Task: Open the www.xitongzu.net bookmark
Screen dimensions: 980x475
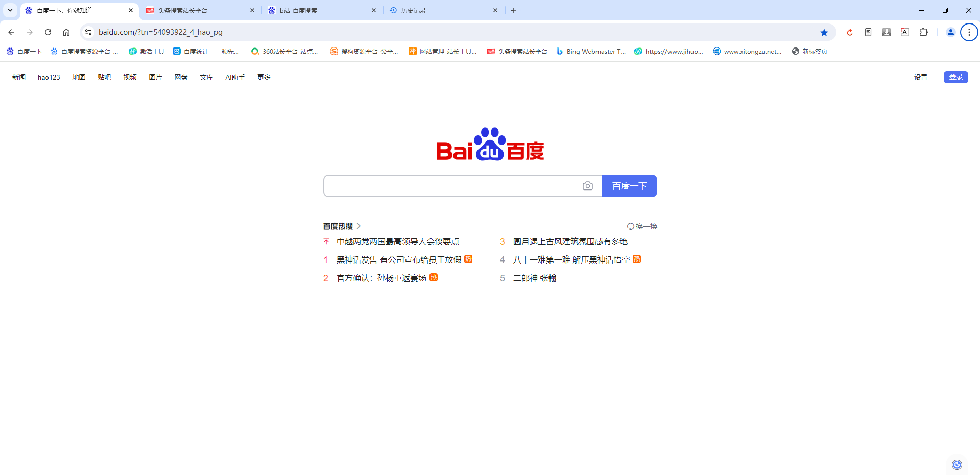Action: tap(748, 51)
